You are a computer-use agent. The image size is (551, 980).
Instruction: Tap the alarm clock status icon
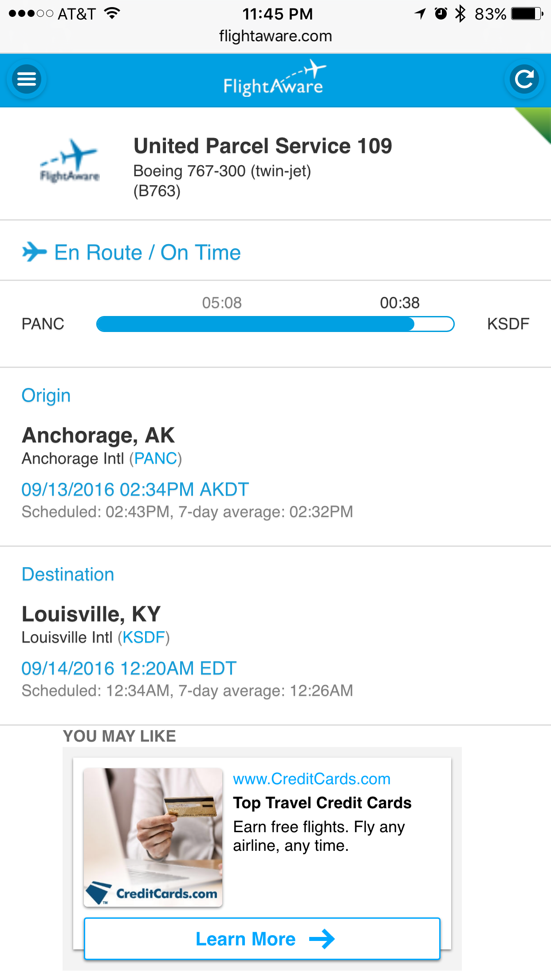click(x=441, y=14)
